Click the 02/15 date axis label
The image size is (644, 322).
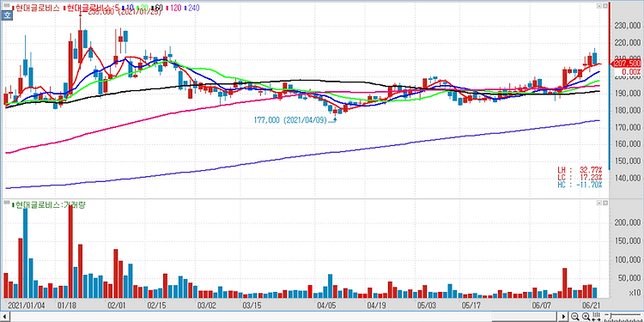pos(156,306)
